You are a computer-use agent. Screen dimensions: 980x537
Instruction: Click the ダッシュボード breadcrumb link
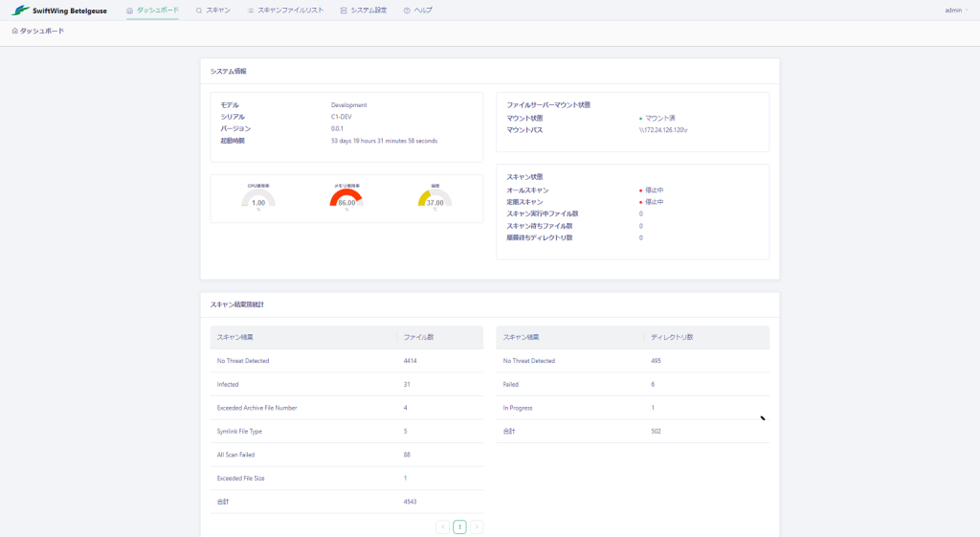tap(42, 31)
